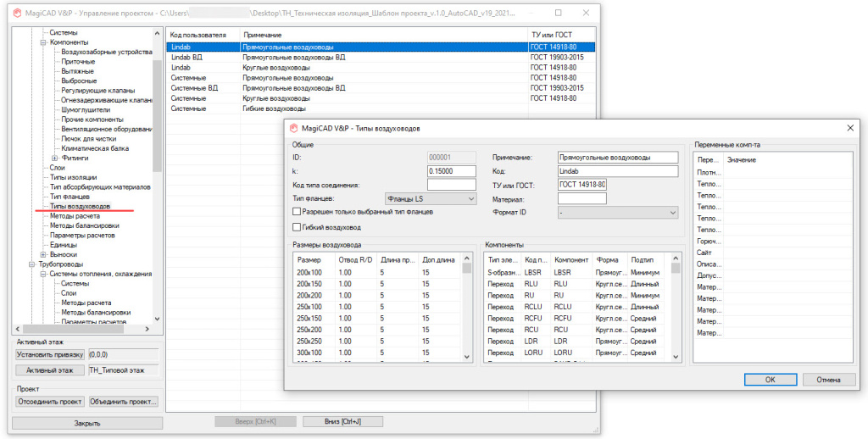Expand the 'Фитинги' tree node
The image size is (868, 439).
[x=55, y=158]
